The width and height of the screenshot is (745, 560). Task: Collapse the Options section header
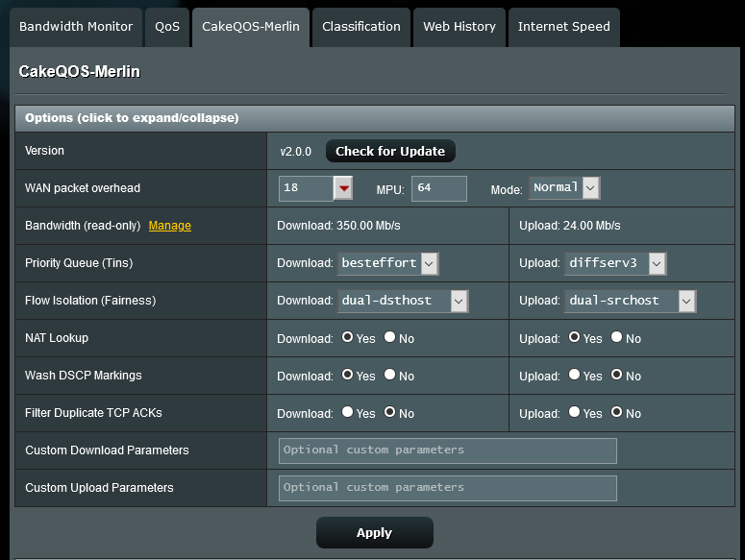click(x=132, y=118)
